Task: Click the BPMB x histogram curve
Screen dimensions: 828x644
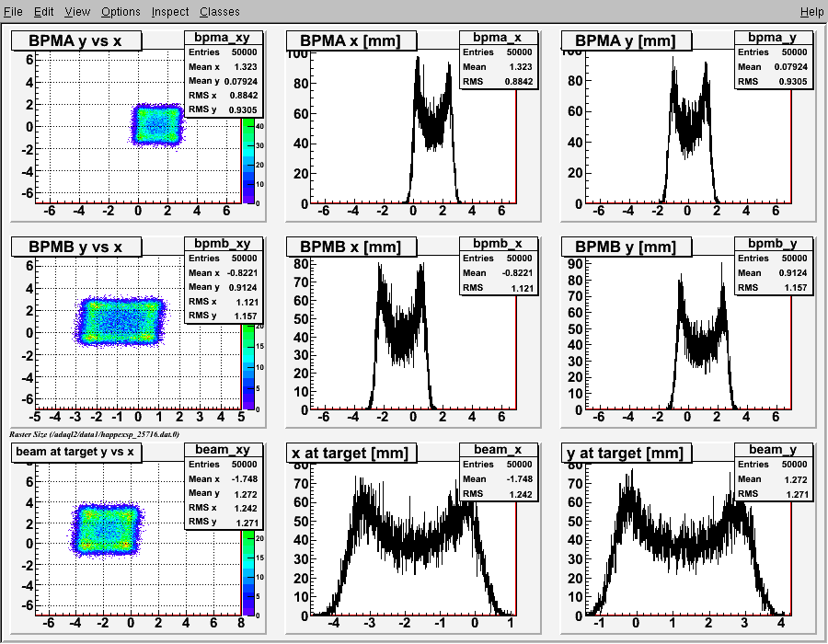Action: [400, 338]
